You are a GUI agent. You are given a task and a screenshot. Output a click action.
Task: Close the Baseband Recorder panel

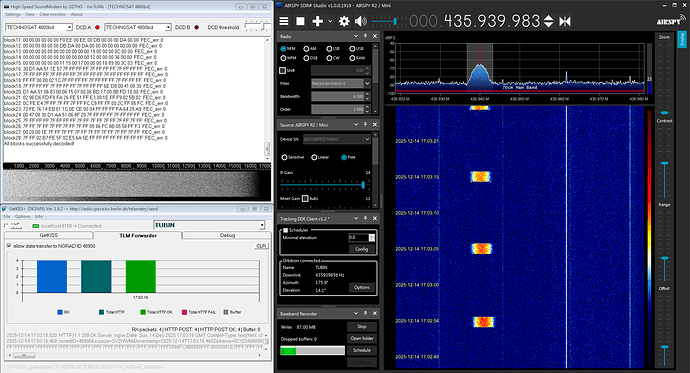375,313
